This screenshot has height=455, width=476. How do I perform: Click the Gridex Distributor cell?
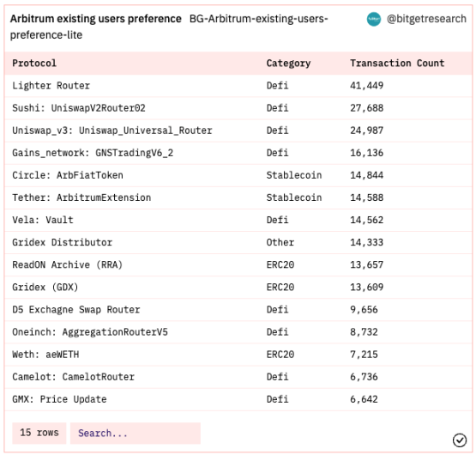point(63,243)
